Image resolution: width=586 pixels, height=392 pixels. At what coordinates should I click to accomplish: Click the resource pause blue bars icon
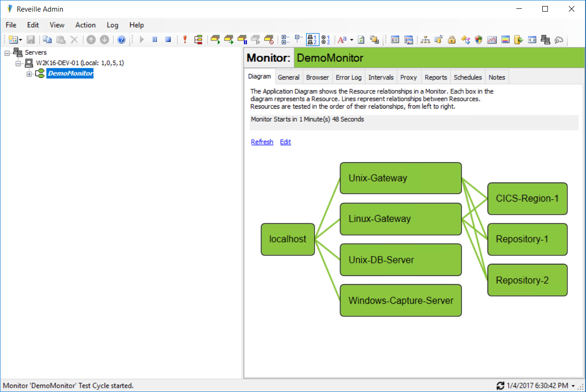tap(242, 40)
